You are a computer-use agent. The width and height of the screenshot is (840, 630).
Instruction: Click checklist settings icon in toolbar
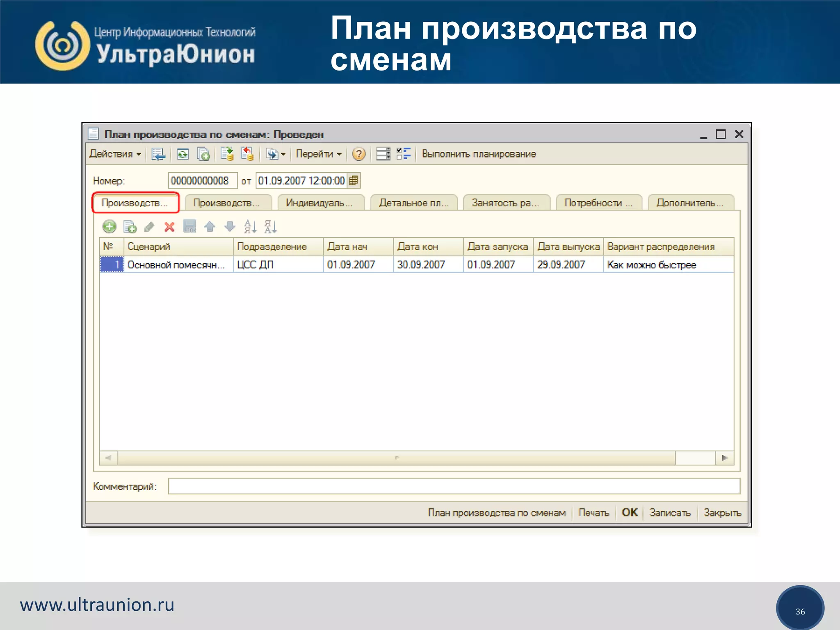[x=404, y=154]
